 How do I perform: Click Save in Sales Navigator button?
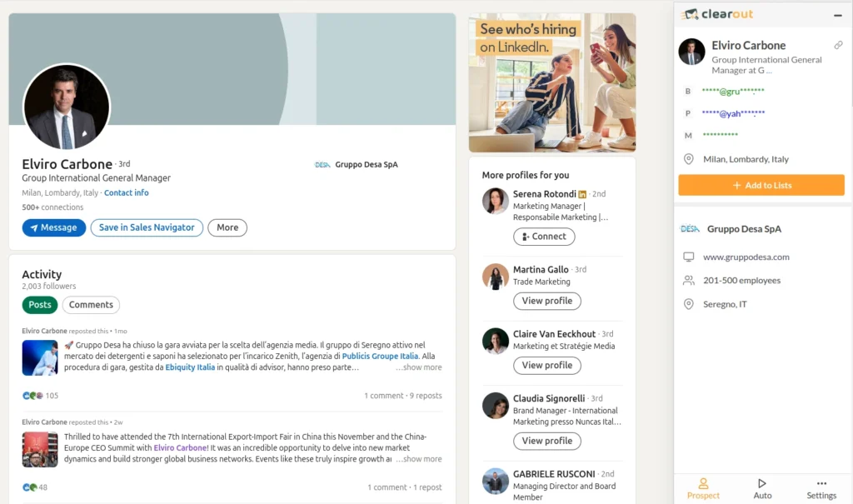147,227
